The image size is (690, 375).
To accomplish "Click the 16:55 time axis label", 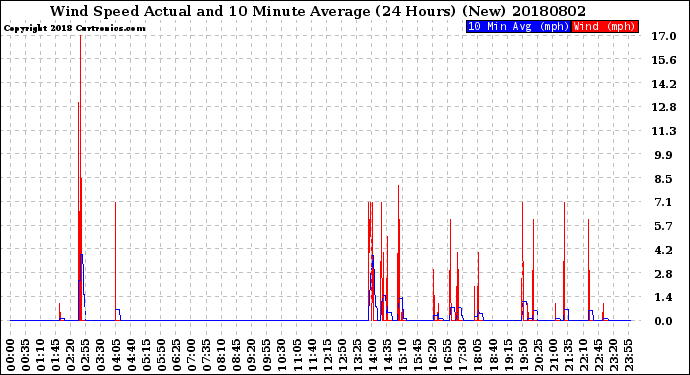I will (448, 354).
